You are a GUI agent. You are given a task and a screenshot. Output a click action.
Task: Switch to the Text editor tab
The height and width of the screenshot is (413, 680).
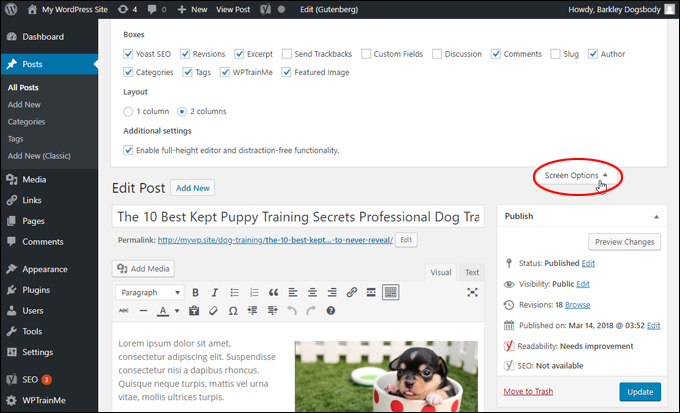(472, 272)
